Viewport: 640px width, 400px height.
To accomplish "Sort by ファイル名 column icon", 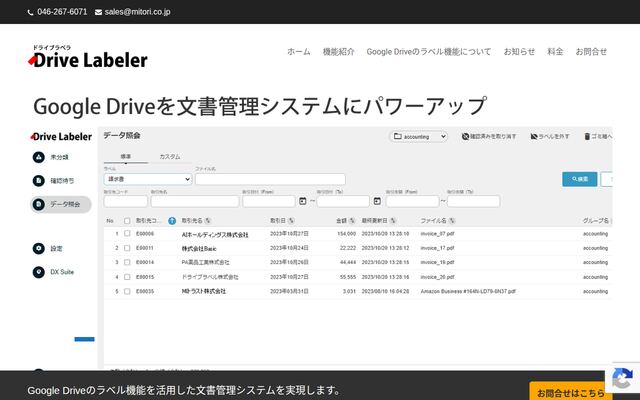I will [452, 221].
